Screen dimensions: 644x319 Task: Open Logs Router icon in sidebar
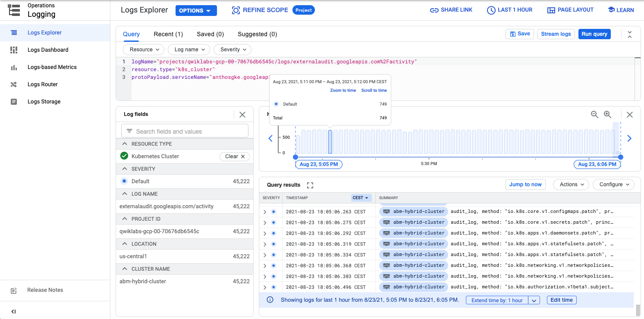tap(14, 84)
